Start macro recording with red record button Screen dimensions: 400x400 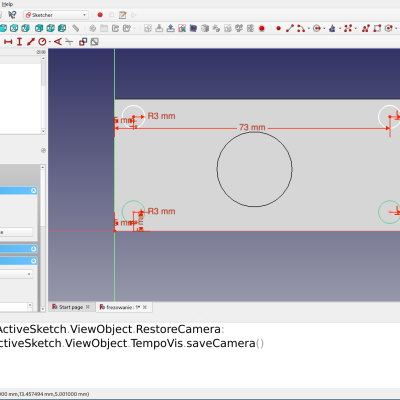(100, 15)
